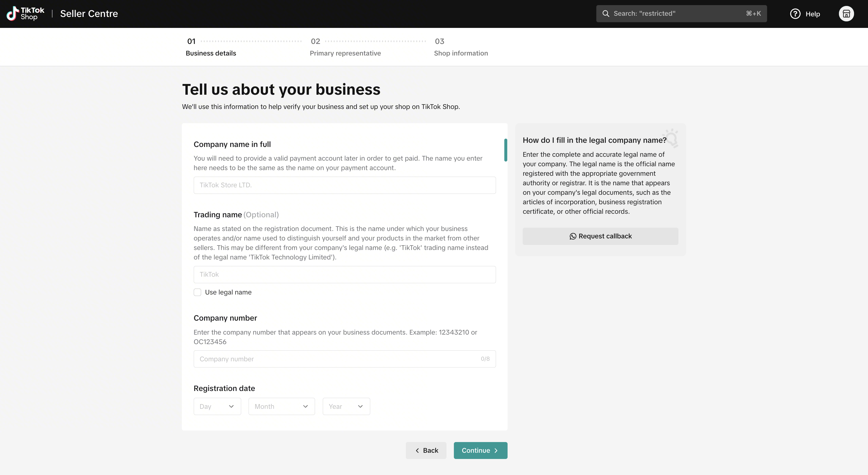Click the top search bar field
868x475 pixels.
click(x=681, y=13)
